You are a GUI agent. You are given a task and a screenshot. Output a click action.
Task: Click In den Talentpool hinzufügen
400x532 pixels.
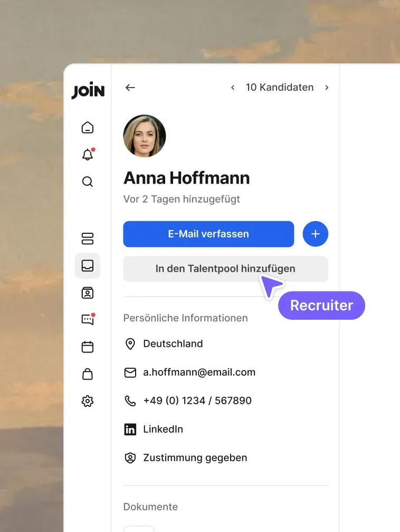[226, 269]
